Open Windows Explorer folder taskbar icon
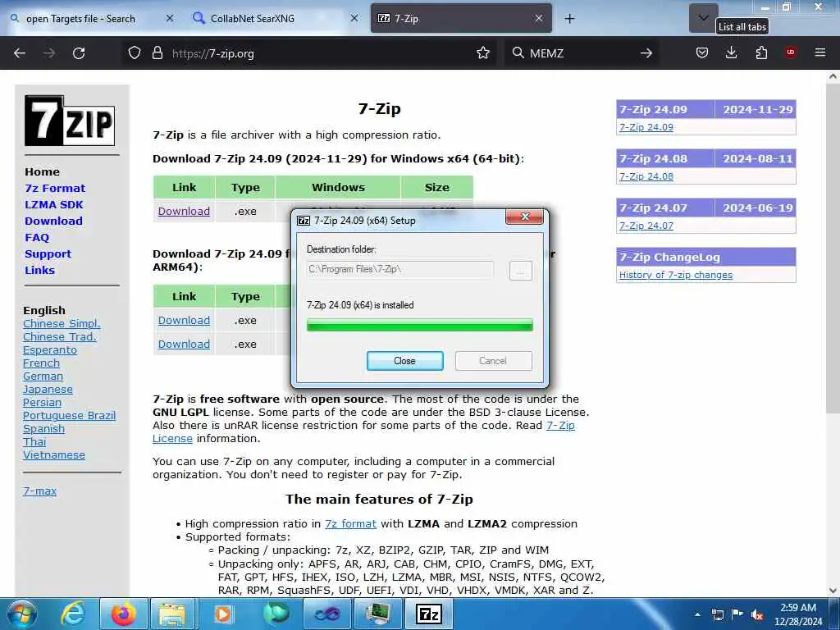The image size is (840, 630). [x=172, y=614]
